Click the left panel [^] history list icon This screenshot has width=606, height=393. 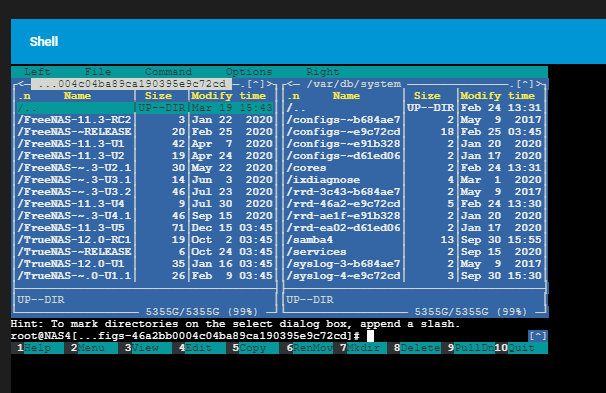[255, 84]
